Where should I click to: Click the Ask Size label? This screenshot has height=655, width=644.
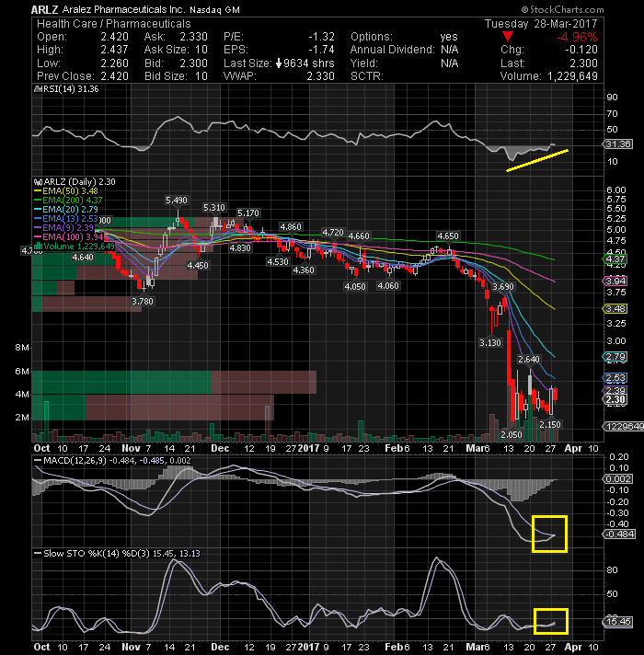coord(167,50)
